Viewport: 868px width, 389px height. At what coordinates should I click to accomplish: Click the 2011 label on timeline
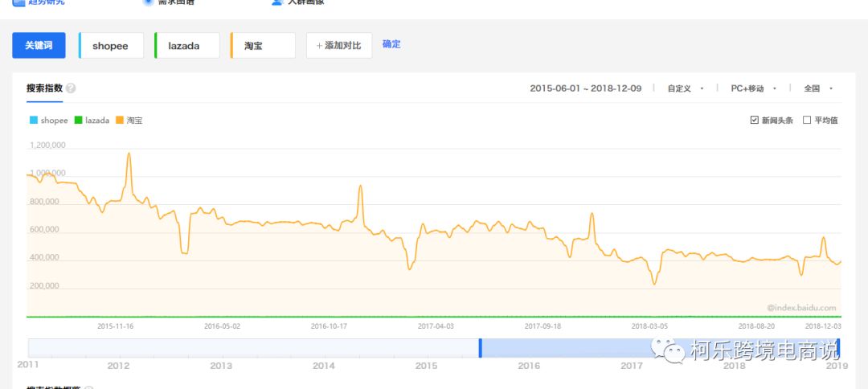27,365
